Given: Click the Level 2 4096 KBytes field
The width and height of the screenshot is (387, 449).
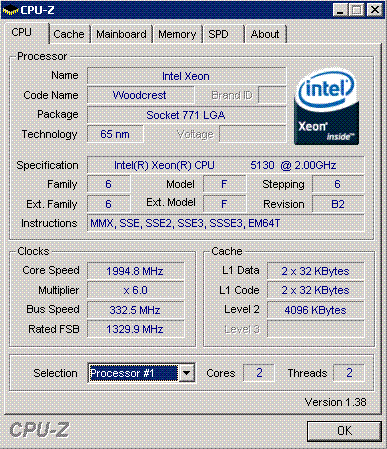Looking at the screenshot, I should tap(315, 310).
